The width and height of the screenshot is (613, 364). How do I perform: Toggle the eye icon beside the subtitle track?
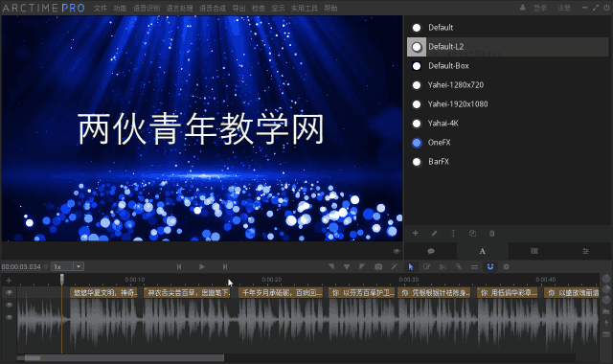[9, 292]
